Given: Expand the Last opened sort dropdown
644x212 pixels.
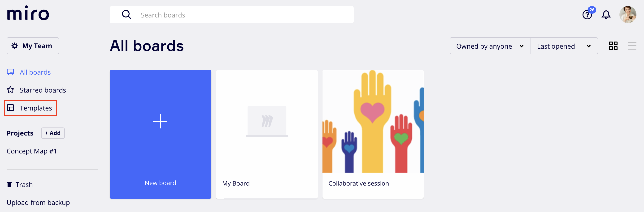Looking at the screenshot, I should point(564,46).
